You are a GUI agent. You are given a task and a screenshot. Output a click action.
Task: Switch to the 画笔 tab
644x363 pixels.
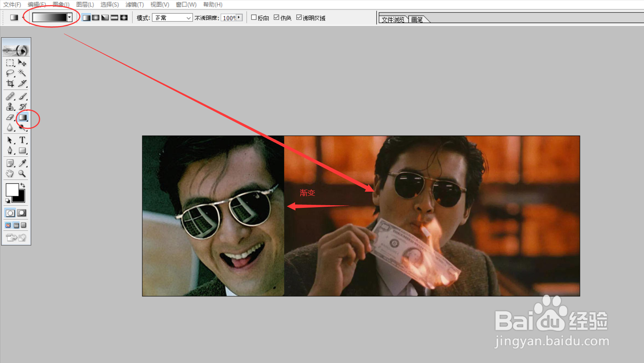pos(417,20)
